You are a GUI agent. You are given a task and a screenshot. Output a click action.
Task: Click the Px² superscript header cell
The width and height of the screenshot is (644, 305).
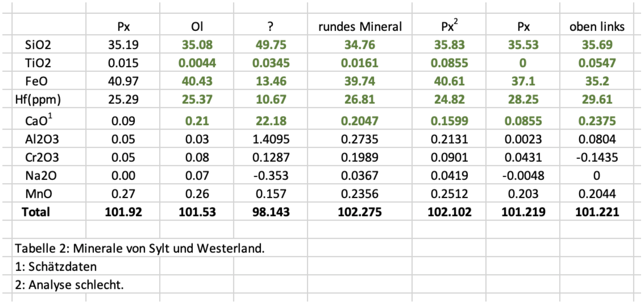pyautogui.click(x=449, y=26)
